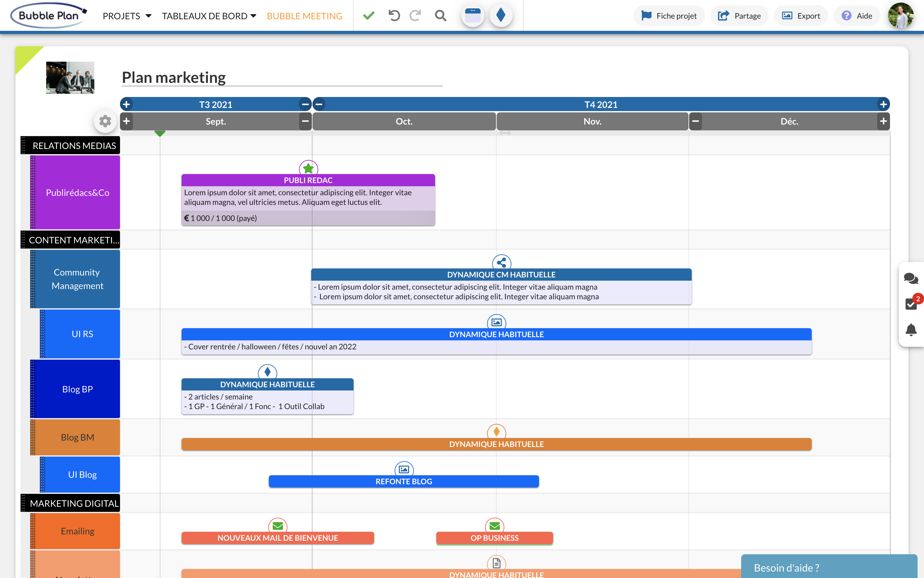Select the Blog BP row label
This screenshot has height=578, width=924.
click(x=75, y=389)
